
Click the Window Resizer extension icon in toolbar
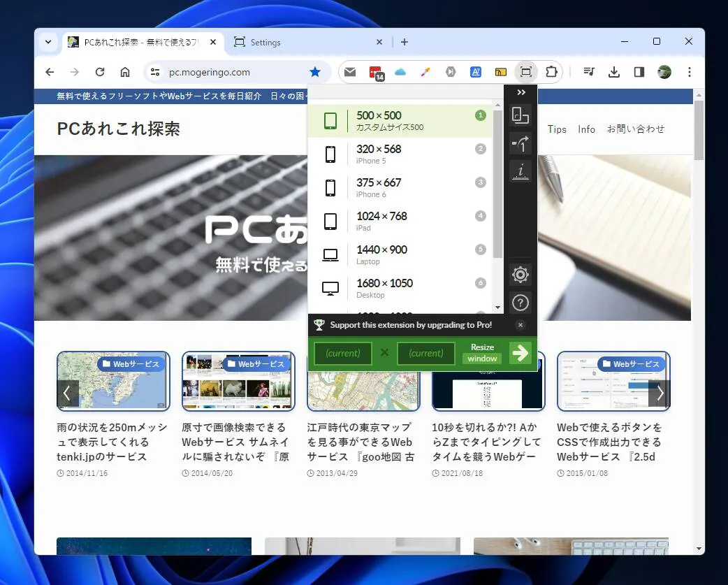525,72
